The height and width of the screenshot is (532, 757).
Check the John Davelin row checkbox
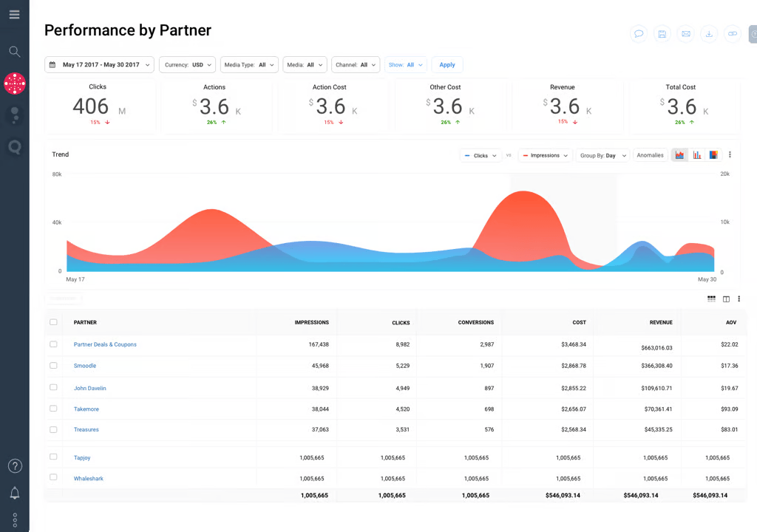tap(53, 387)
